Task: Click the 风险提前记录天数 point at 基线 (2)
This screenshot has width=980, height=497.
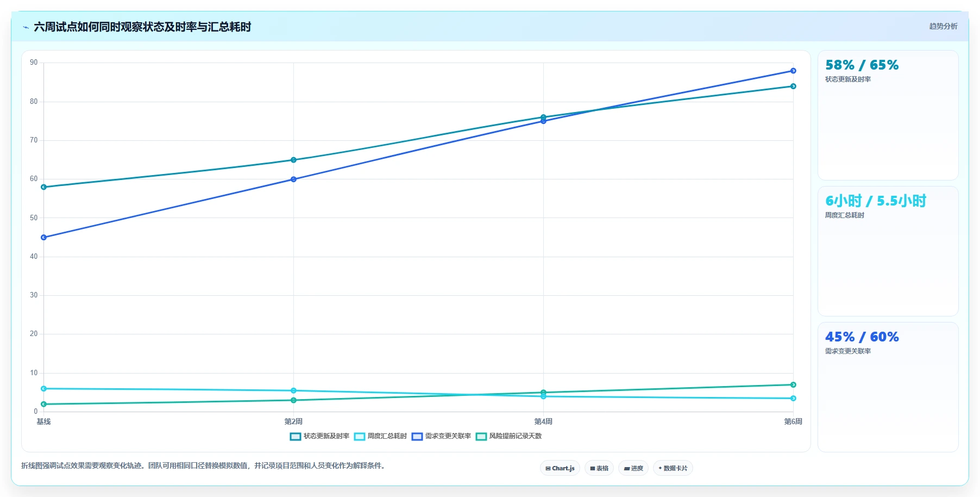Action: [x=44, y=404]
